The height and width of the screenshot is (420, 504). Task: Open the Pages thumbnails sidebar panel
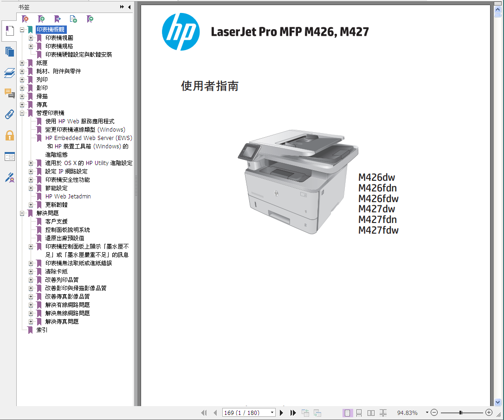[x=10, y=52]
